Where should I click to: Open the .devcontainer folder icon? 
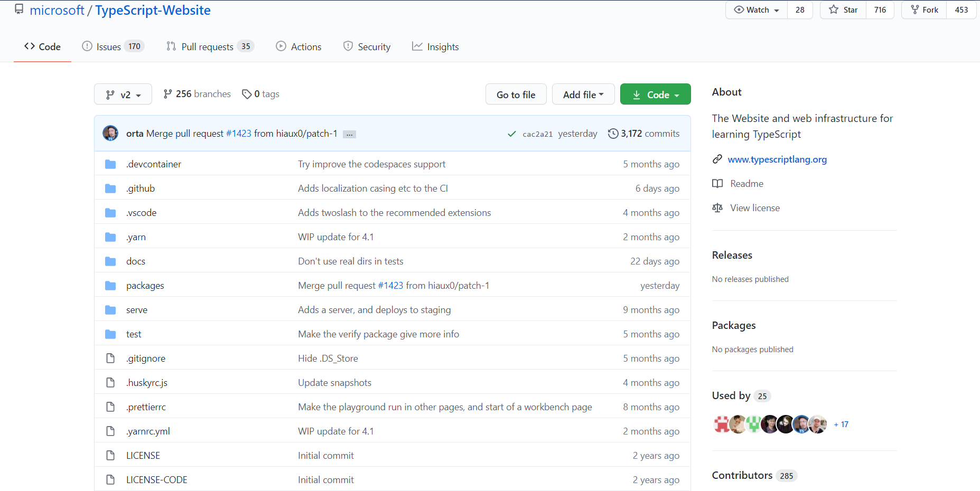click(110, 164)
